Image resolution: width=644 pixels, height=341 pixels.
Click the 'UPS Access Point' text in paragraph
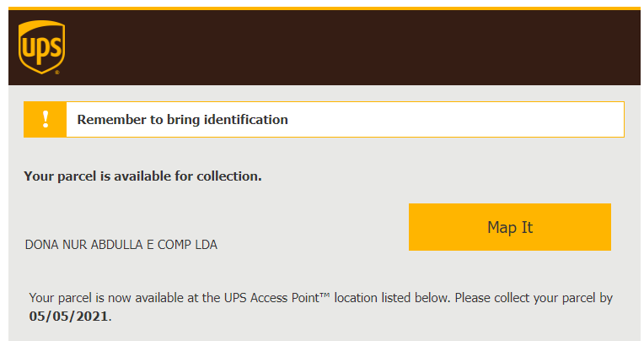[271, 297]
